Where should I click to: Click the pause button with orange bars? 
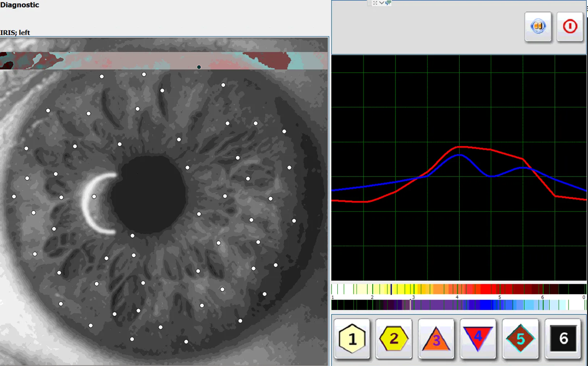(x=538, y=26)
